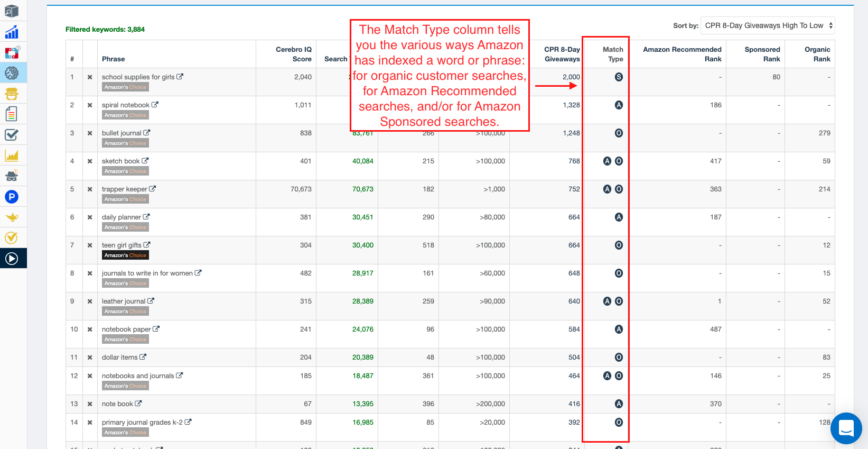868x449 pixels.
Task: Open the Profits blue P icon
Action: pyautogui.click(x=12, y=197)
